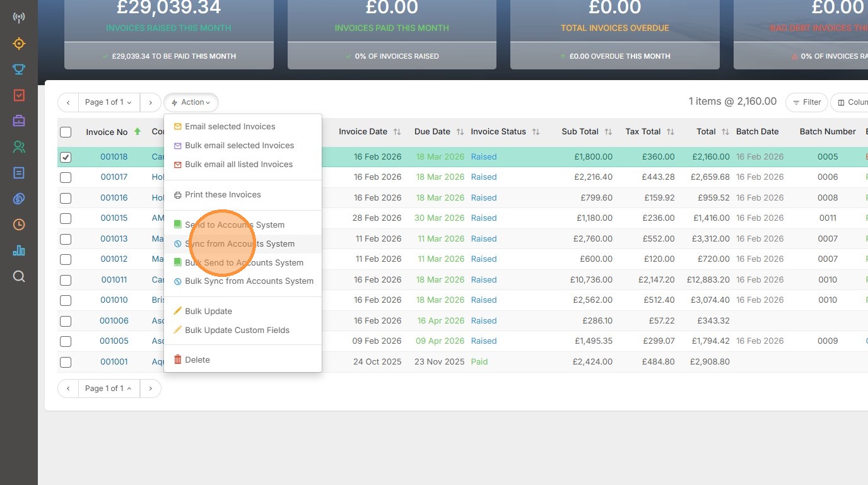This screenshot has height=485, width=868.
Task: Tick the checkbox for invoice 001013
Action: pos(66,239)
